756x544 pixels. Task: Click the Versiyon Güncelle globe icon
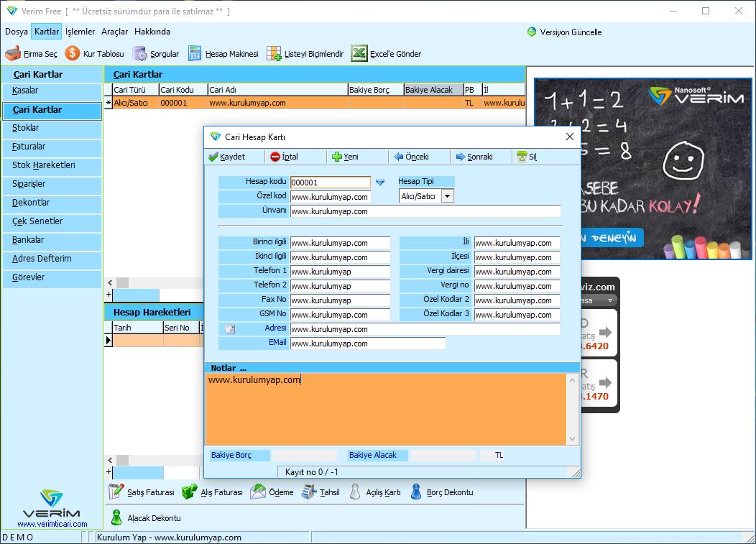pyautogui.click(x=532, y=32)
